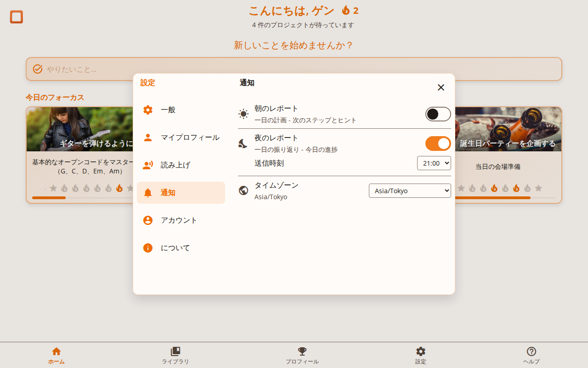
Task: Click the checkmark icon in task input
Action: (38, 69)
